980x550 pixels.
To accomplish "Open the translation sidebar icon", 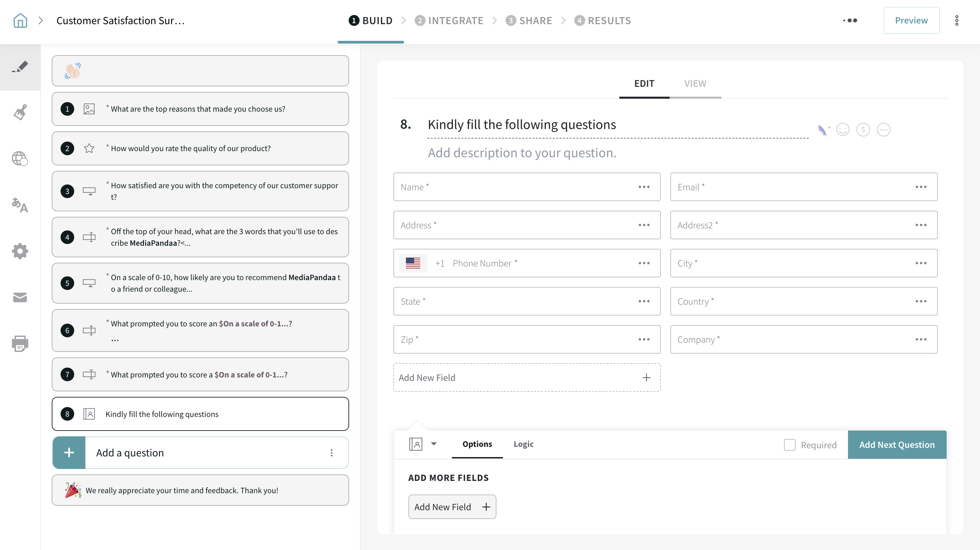I will click(x=20, y=205).
